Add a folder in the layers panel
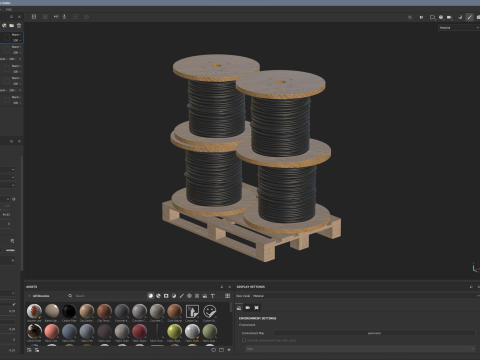 [12, 25]
